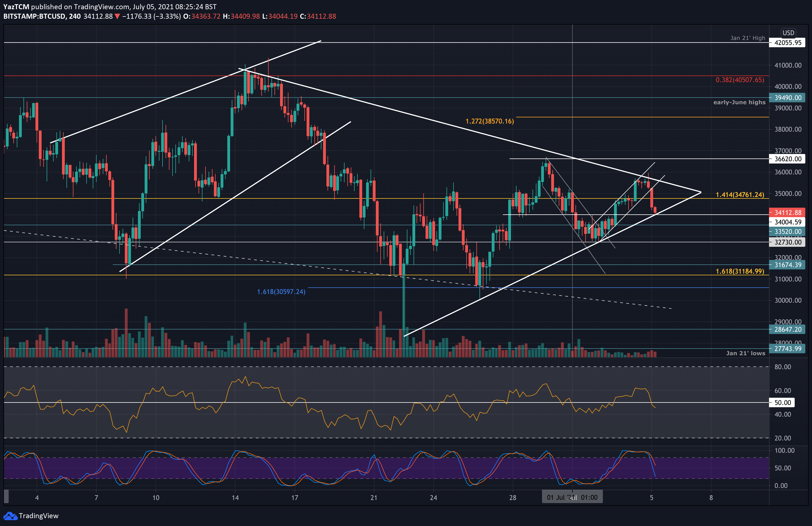Click the date label 10 on time axis

coord(156,498)
